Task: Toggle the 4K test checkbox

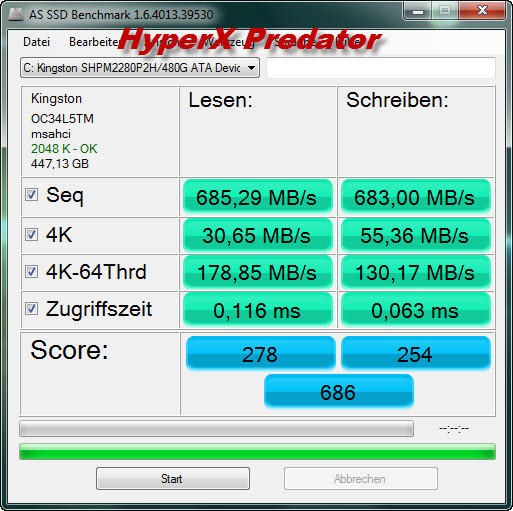Action: click(x=31, y=235)
